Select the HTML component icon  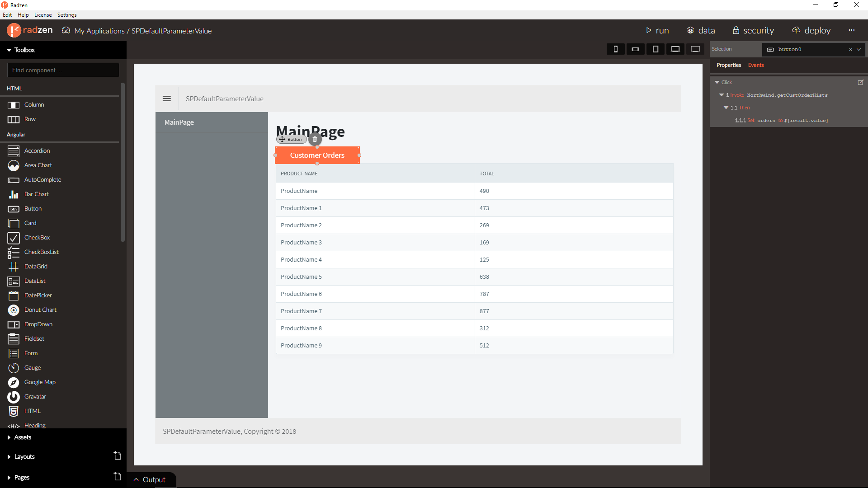pos(14,411)
